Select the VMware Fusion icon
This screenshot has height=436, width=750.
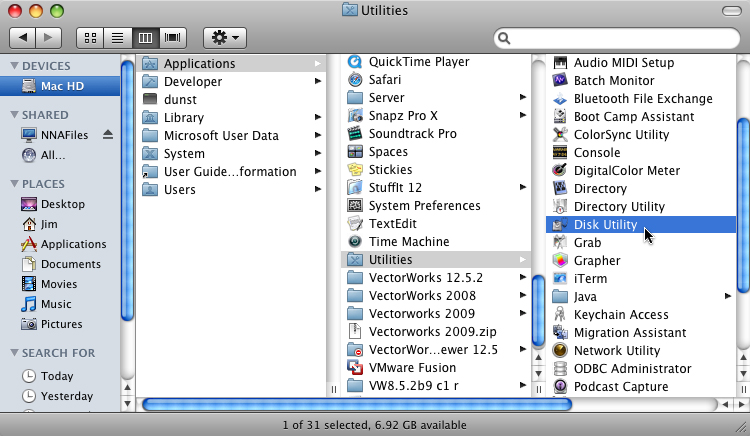[354, 368]
